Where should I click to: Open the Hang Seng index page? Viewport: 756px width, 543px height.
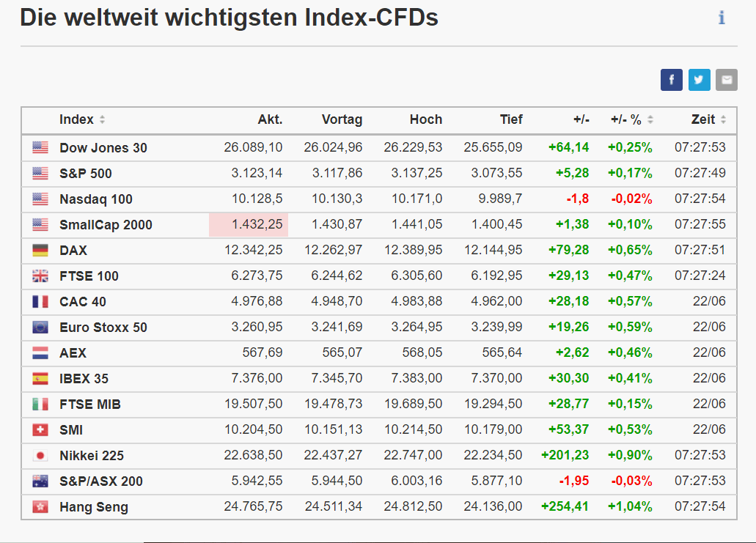coord(94,507)
